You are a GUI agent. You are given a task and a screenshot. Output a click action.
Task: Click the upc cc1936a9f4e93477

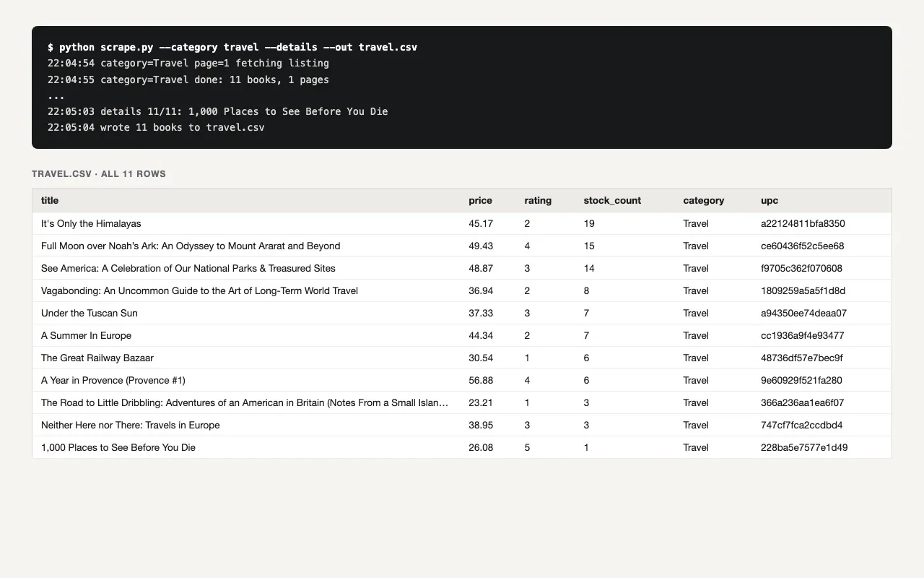click(803, 335)
